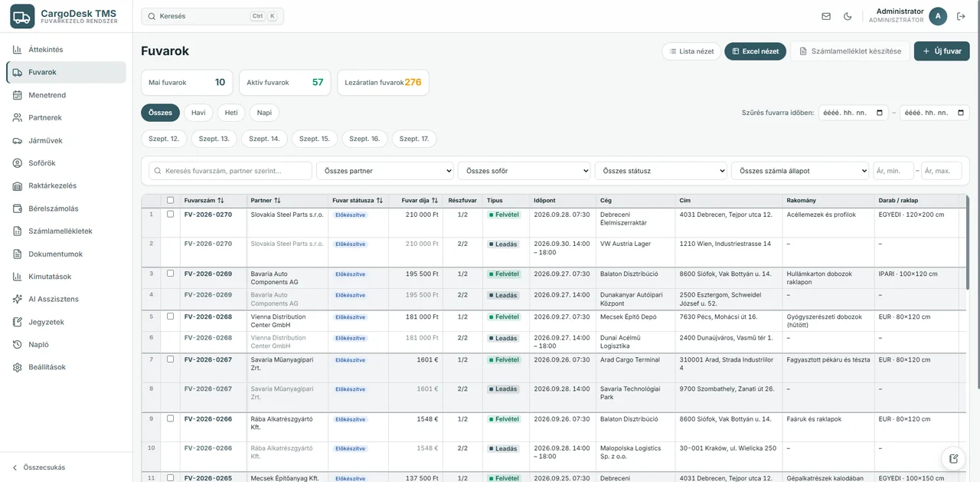Open AI Asszisztens in the sidebar
The width and height of the screenshot is (980, 482).
coord(66,299)
